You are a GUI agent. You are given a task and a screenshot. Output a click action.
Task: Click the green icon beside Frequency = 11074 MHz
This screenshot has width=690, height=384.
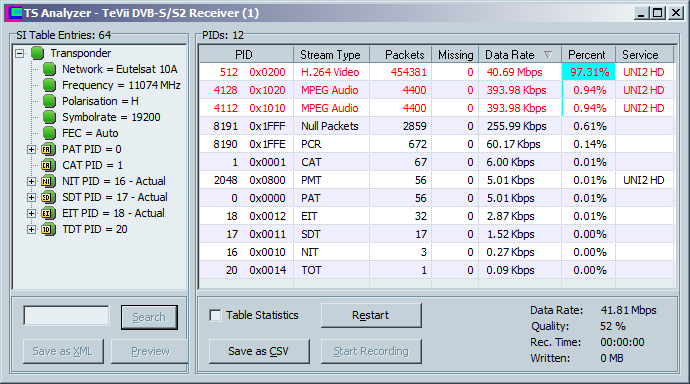(49, 85)
